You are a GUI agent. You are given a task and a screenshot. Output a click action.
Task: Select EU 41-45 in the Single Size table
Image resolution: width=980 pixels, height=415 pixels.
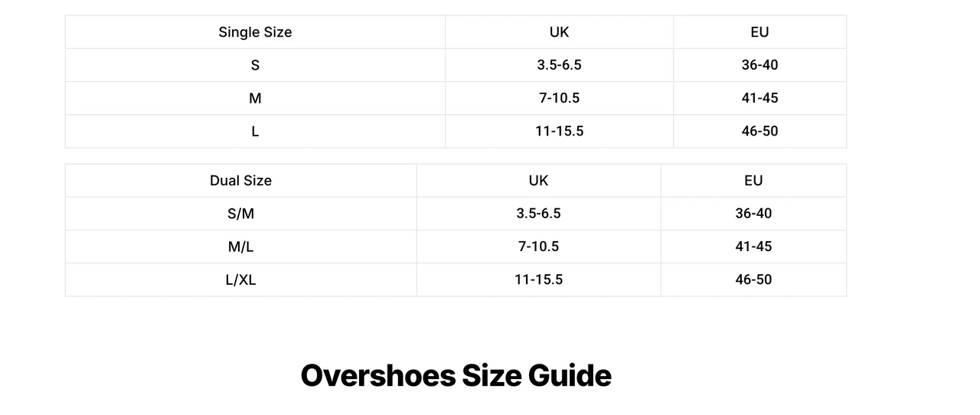coord(759,98)
